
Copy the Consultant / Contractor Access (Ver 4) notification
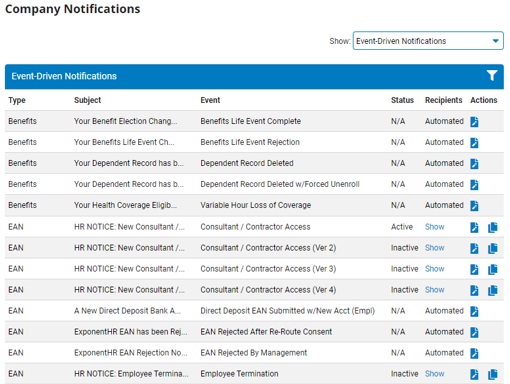(493, 290)
